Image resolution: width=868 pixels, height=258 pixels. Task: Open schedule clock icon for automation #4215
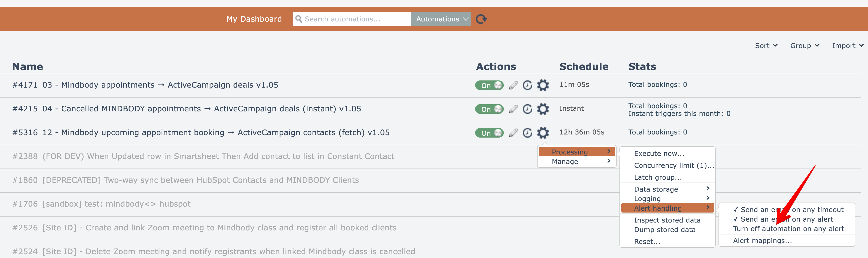point(527,109)
